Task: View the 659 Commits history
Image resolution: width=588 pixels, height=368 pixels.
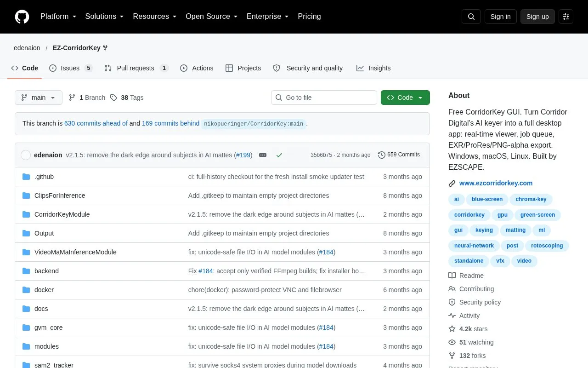Action: coord(399,155)
